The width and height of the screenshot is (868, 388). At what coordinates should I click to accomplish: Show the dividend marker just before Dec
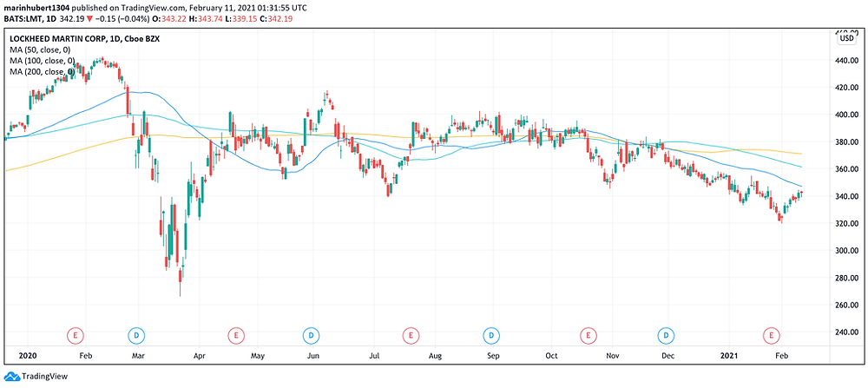667,335
